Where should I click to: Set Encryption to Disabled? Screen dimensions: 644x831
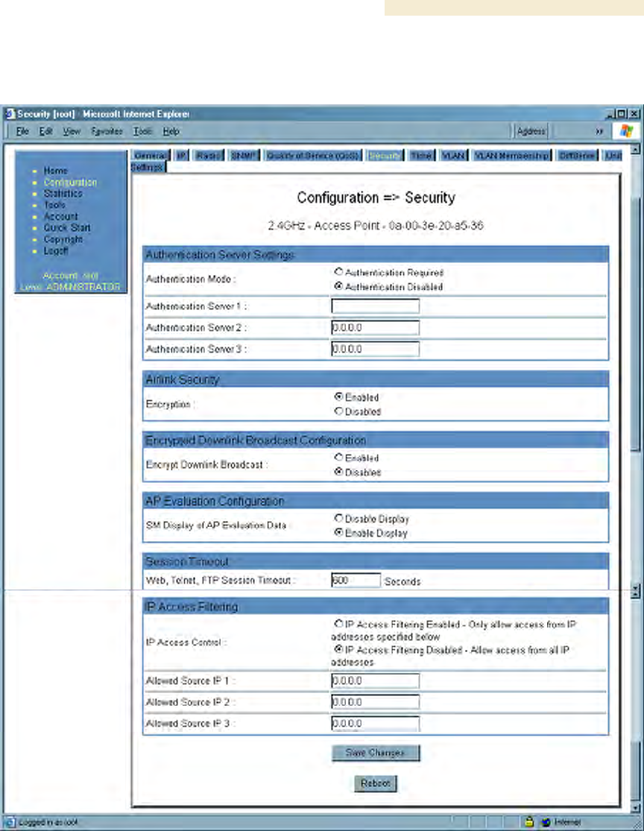(338, 411)
